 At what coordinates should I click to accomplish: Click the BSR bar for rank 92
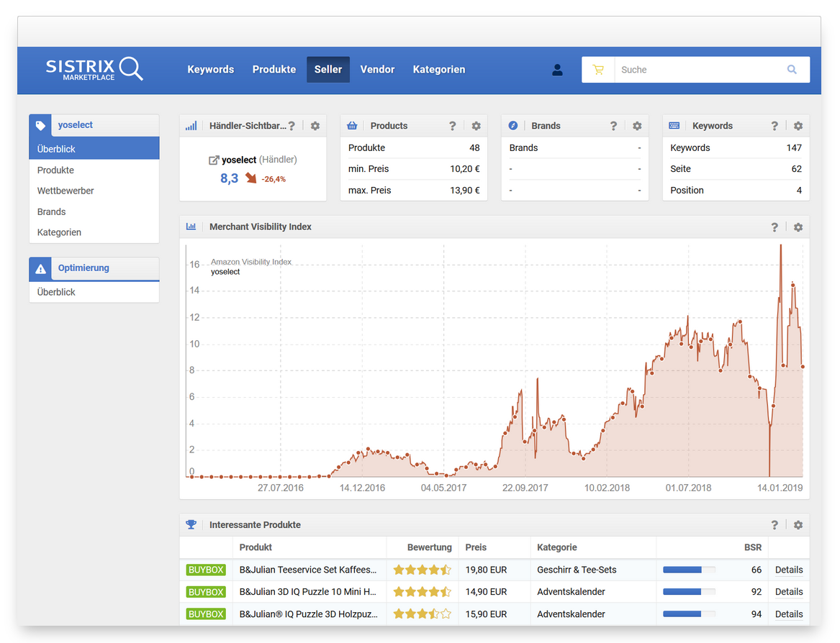689,592
